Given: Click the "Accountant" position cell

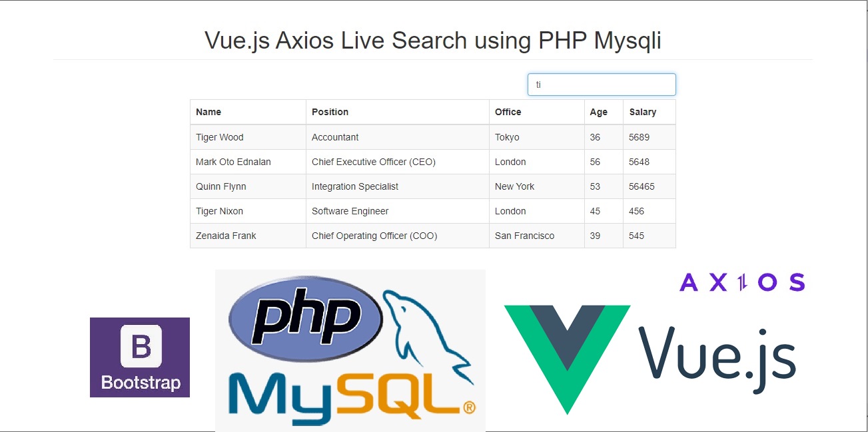Looking at the screenshot, I should 398,137.
